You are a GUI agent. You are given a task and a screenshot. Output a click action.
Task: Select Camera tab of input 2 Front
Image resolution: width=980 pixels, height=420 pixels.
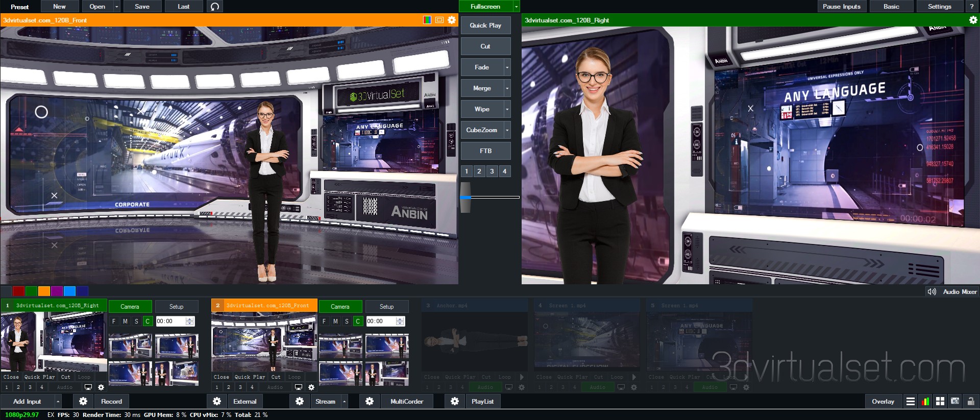point(340,307)
